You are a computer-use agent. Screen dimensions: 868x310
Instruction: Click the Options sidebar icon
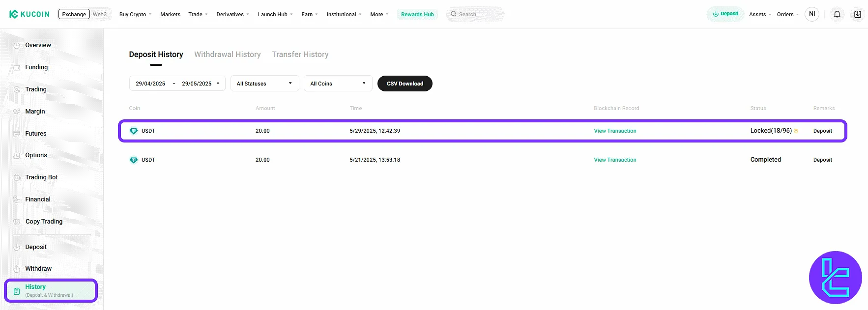pyautogui.click(x=17, y=155)
